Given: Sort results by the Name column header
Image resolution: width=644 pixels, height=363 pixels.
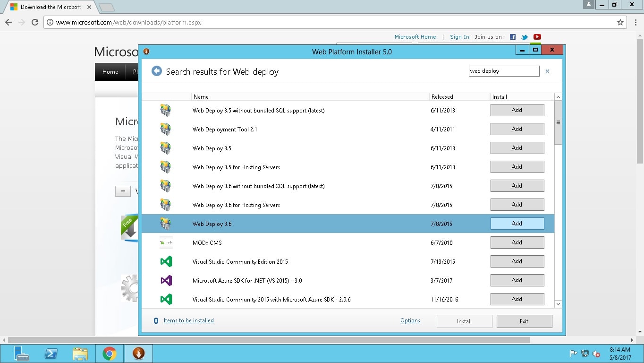Looking at the screenshot, I should pos(310,96).
